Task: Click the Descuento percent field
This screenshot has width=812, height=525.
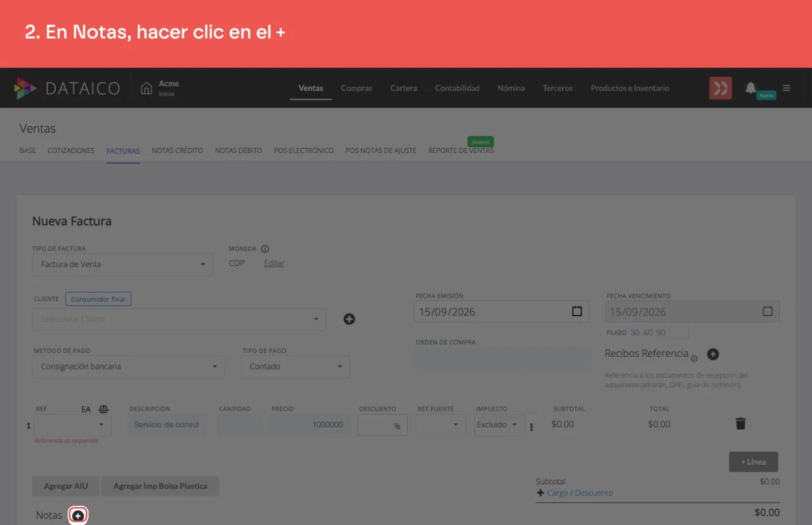Action: [383, 425]
